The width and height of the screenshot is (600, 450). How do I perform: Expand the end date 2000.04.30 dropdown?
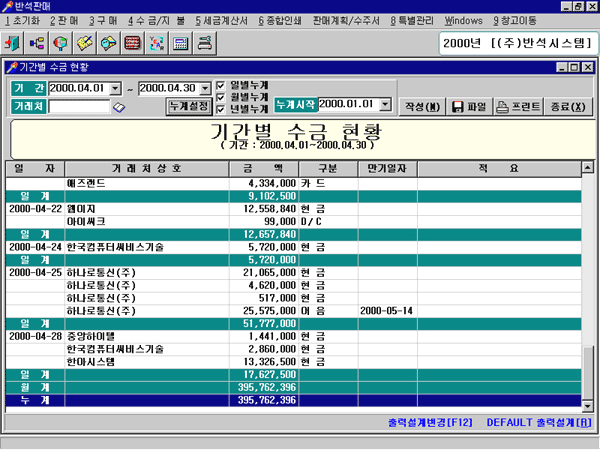(205, 88)
